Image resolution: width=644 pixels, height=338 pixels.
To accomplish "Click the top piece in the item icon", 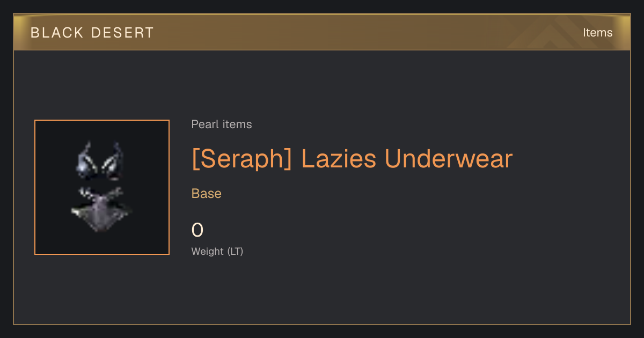I will coord(101,160).
